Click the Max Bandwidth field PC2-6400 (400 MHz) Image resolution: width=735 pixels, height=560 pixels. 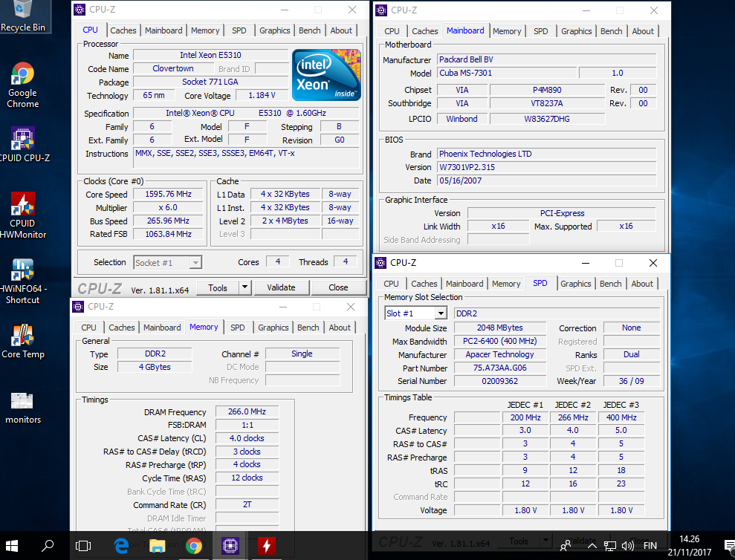click(499, 341)
